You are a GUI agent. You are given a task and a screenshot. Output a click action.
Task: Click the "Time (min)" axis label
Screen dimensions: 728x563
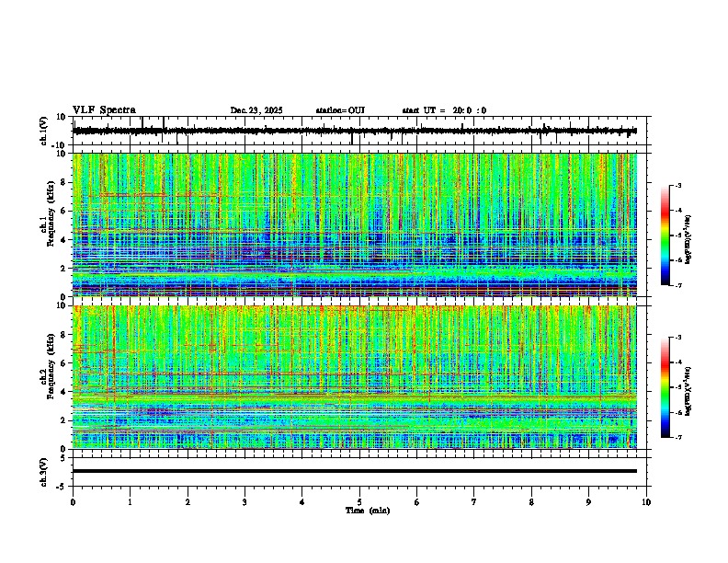[x=368, y=511]
